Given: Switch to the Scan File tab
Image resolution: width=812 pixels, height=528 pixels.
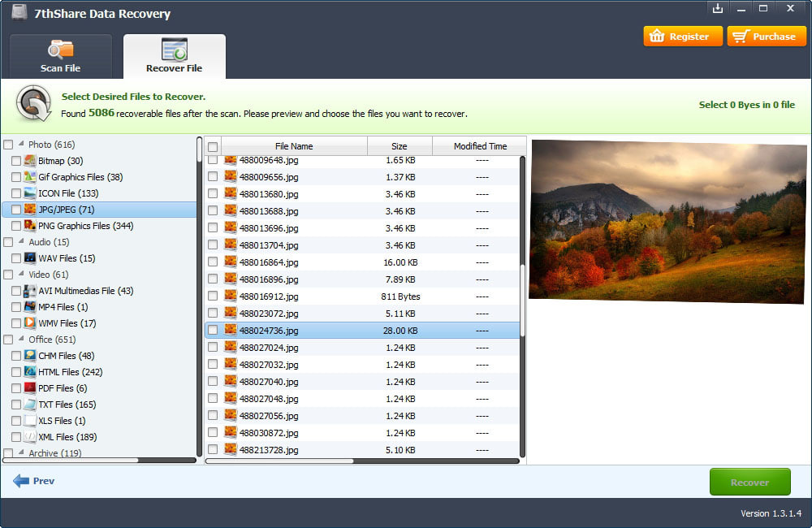Looking at the screenshot, I should pyautogui.click(x=61, y=57).
